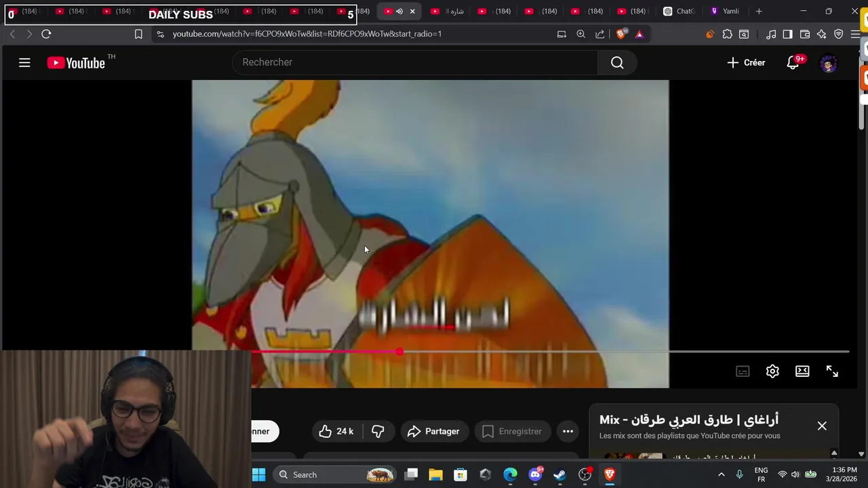Screen dimensions: 868x488
Task: Open Task View on the taskbar
Action: pos(411,474)
